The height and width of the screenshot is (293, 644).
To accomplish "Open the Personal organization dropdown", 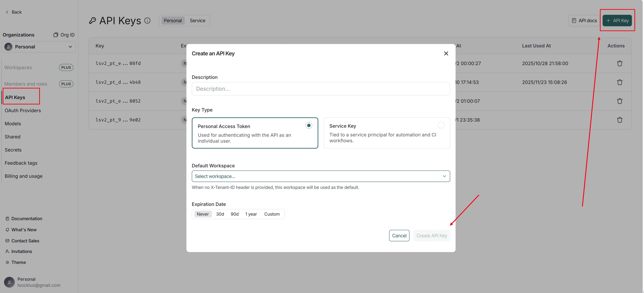I will pos(39,47).
